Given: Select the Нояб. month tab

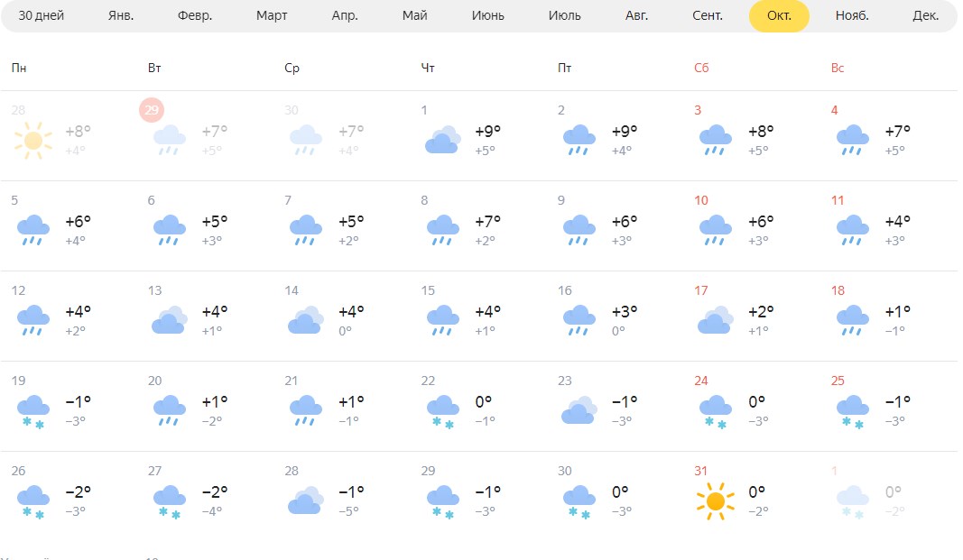Looking at the screenshot, I should click(852, 16).
